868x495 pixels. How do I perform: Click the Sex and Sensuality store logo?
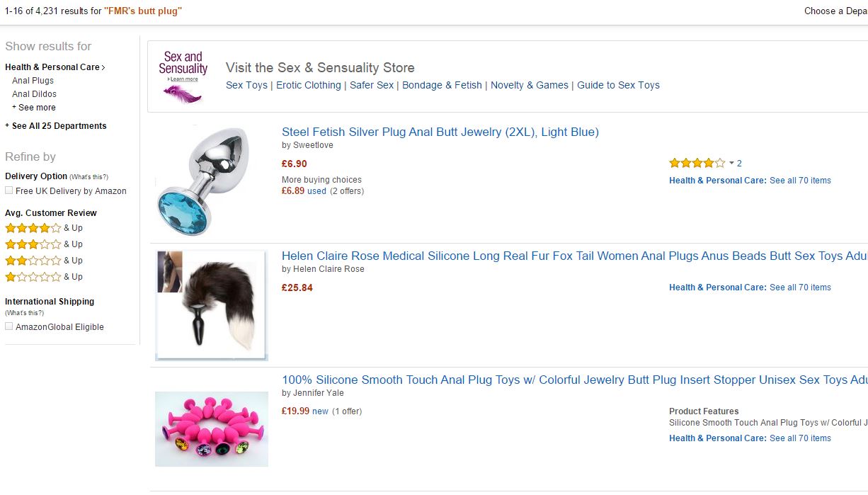[x=183, y=76]
